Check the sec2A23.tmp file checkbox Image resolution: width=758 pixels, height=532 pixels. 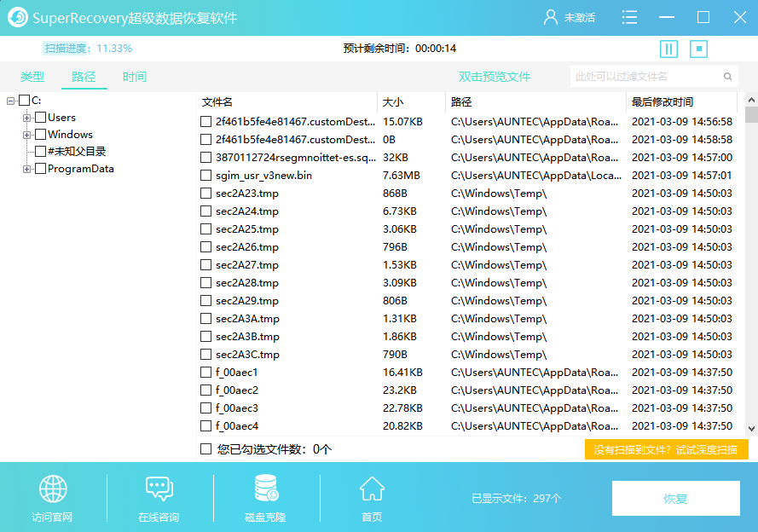tap(206, 194)
